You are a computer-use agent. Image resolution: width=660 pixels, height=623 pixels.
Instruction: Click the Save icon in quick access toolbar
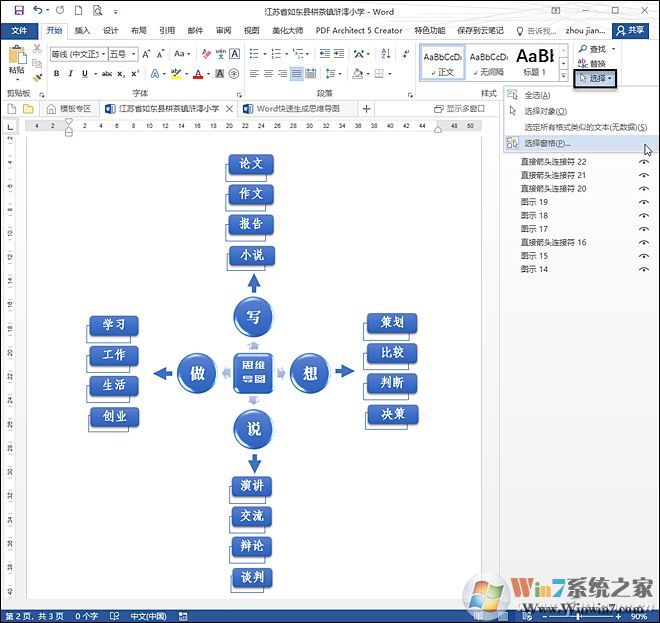(x=18, y=10)
